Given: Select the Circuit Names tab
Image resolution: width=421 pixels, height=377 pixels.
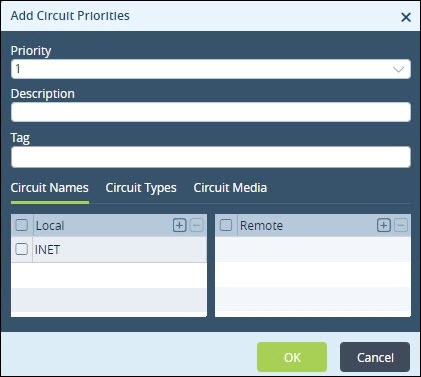Looking at the screenshot, I should pyautogui.click(x=50, y=188).
